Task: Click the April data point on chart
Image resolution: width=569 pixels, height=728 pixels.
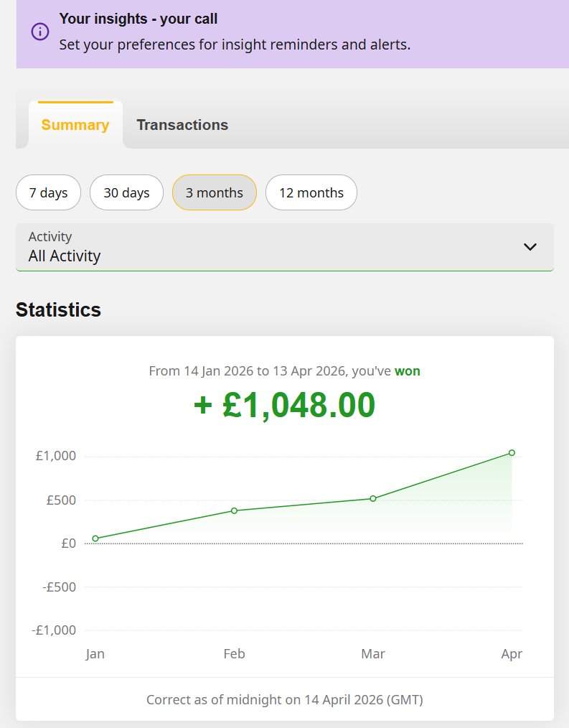Action: [512, 452]
